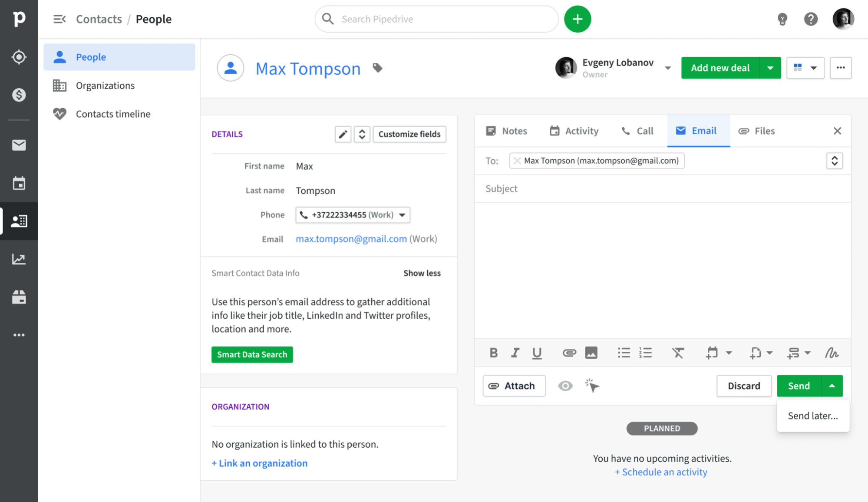Open Insights from the left sidebar
Image resolution: width=868 pixels, height=502 pixels.
tap(19, 259)
